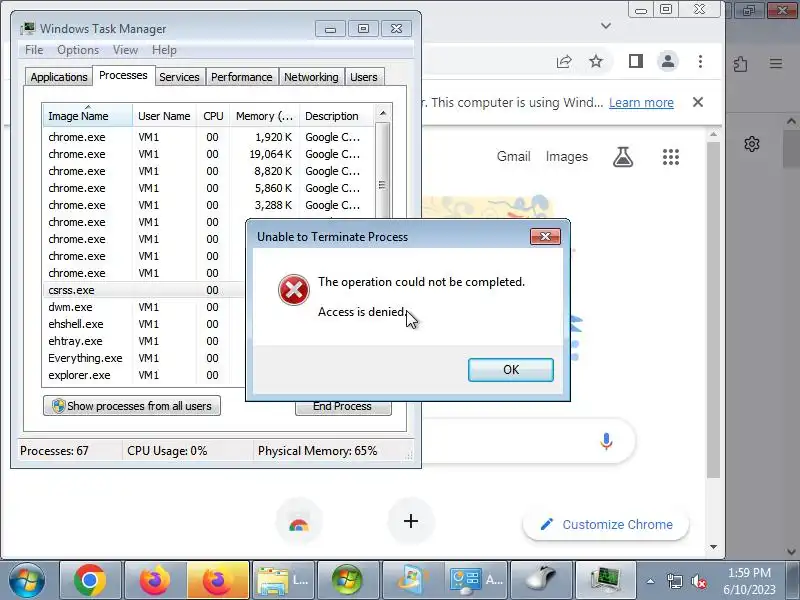800x600 pixels.
Task: Sort by the Image Name column header
Action: tap(88, 116)
